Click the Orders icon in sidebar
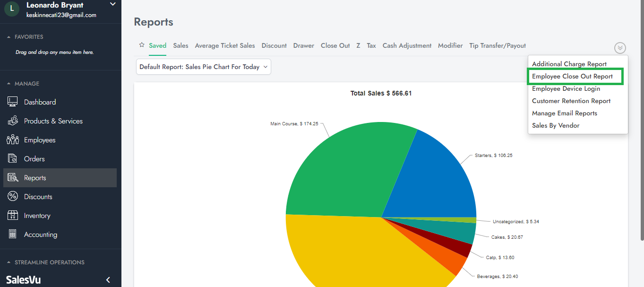 [13, 159]
